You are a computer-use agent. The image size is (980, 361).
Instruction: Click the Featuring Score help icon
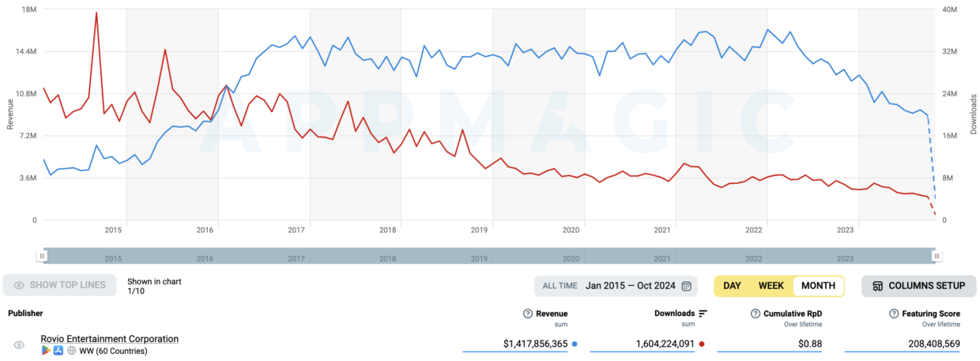(x=894, y=314)
